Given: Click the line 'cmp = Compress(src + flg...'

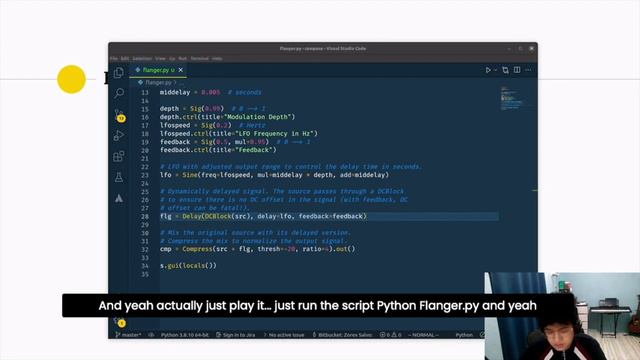Looking at the screenshot, I should (258, 249).
